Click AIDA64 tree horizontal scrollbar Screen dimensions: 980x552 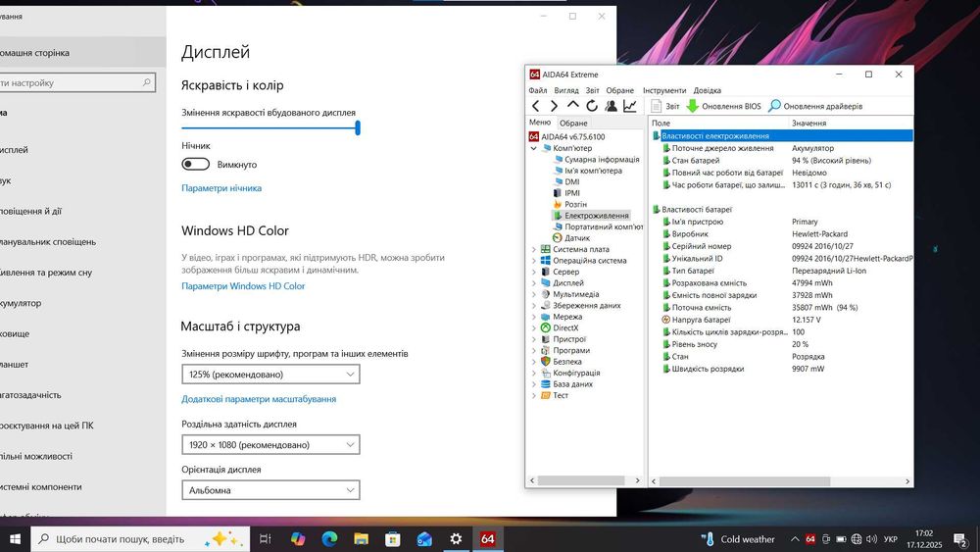(581, 480)
